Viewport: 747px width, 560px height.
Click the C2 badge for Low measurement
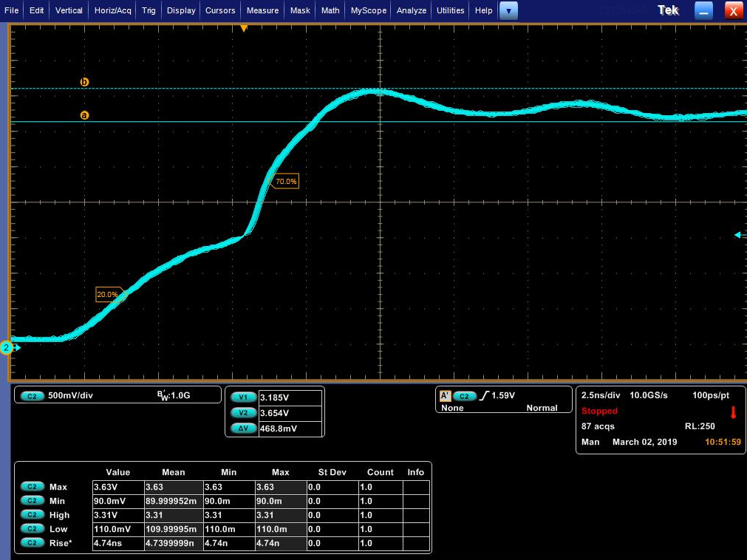tap(33, 528)
